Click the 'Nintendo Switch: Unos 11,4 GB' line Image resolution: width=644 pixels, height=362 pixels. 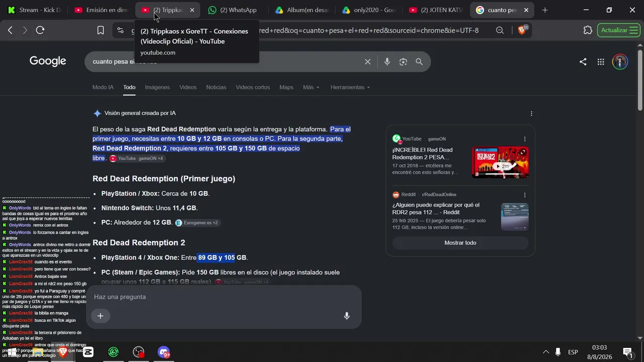(149, 208)
